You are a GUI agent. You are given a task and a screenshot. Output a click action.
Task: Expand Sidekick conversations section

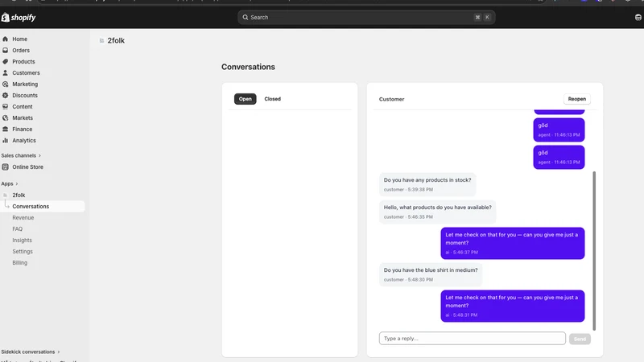(31, 352)
